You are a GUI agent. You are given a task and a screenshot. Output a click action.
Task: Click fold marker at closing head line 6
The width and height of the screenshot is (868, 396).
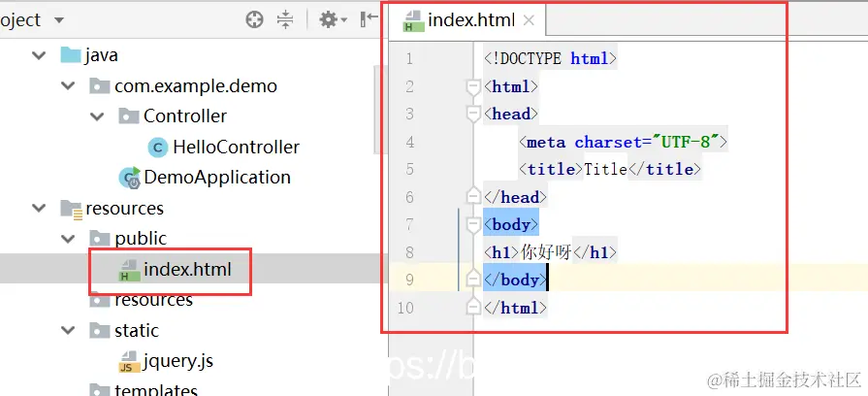point(473,196)
